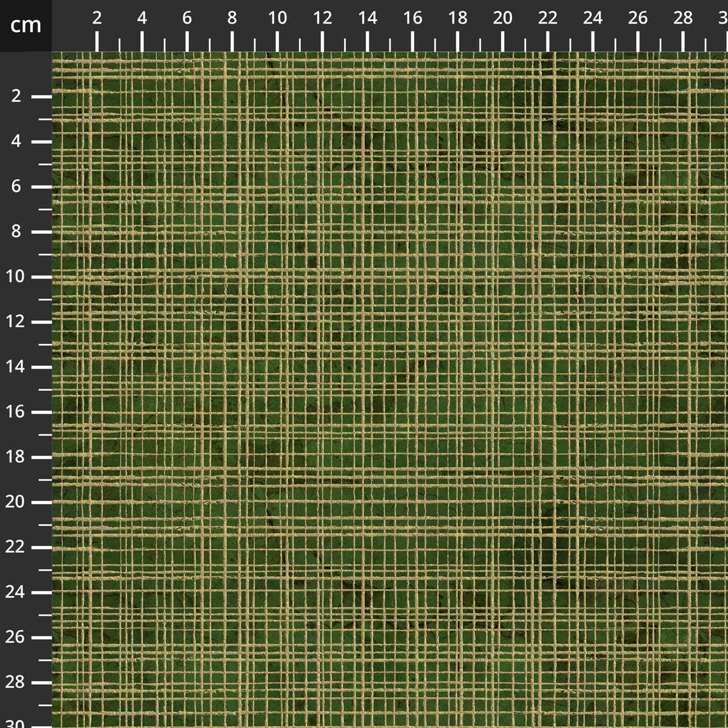728x728 pixels.
Task: Click the 8 mark on left ruler
Action: [16, 232]
